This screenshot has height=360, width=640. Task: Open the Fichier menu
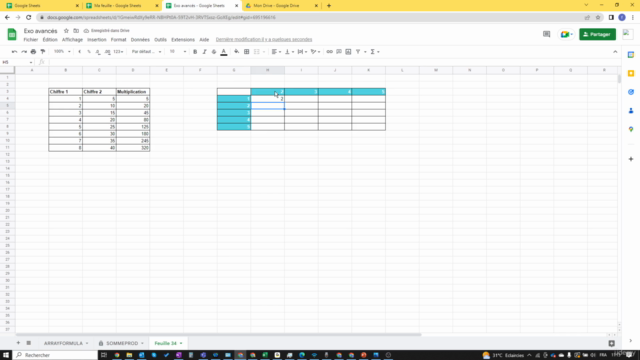31,40
